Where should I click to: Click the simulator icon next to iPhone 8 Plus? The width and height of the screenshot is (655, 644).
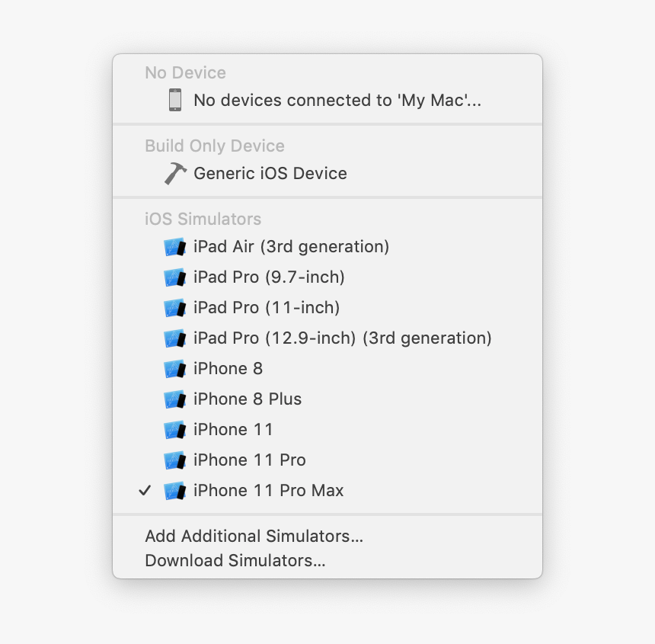point(175,399)
